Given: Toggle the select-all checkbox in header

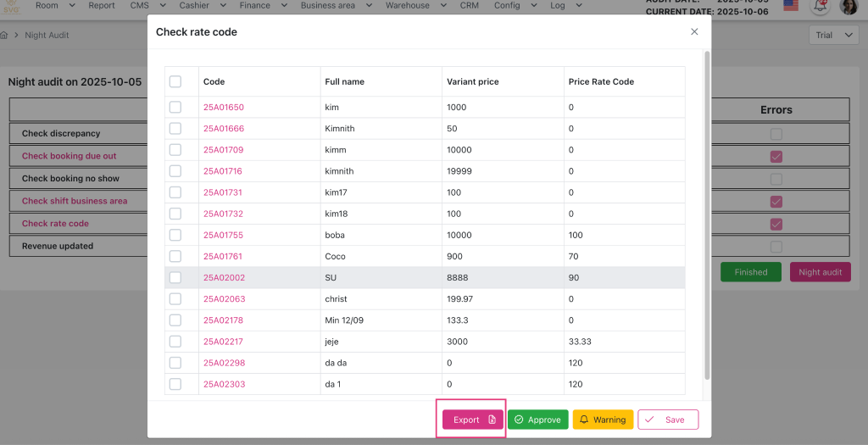Looking at the screenshot, I should (175, 82).
